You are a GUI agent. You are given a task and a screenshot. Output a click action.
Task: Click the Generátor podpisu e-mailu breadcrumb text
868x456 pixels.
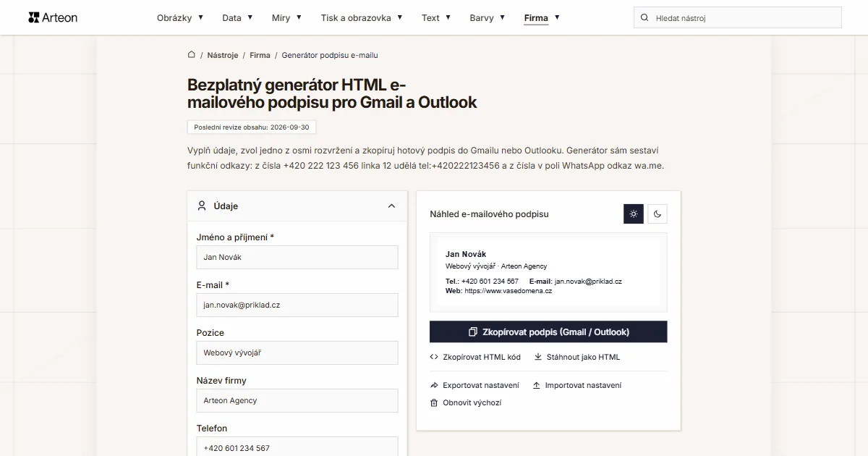pos(330,55)
